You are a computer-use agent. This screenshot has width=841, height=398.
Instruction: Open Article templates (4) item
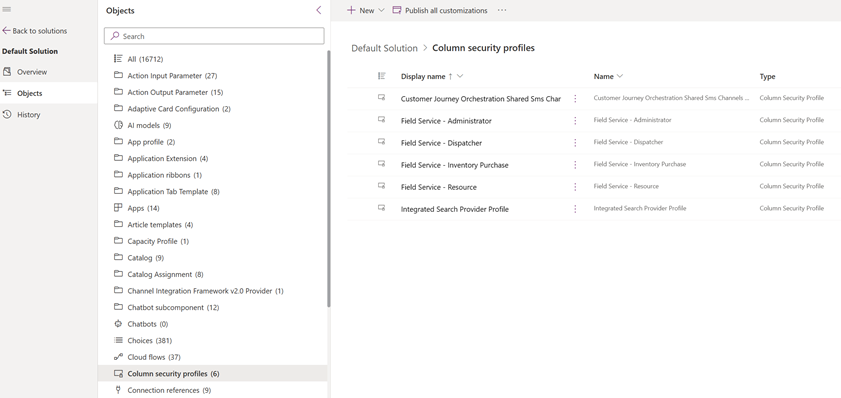tap(160, 225)
